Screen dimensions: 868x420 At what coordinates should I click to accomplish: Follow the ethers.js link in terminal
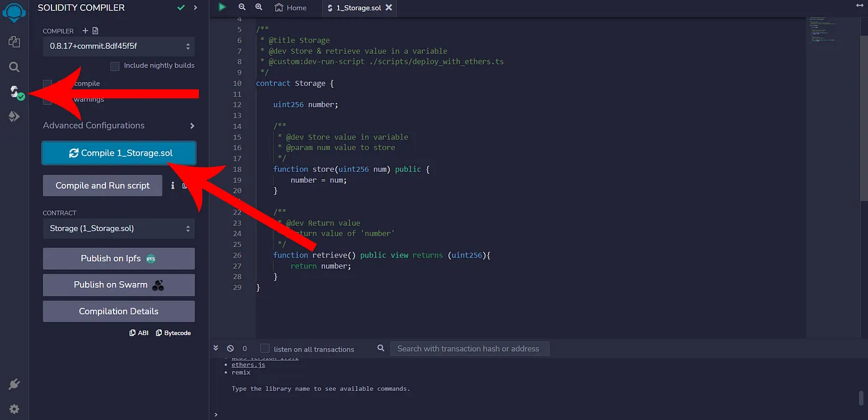click(x=248, y=365)
